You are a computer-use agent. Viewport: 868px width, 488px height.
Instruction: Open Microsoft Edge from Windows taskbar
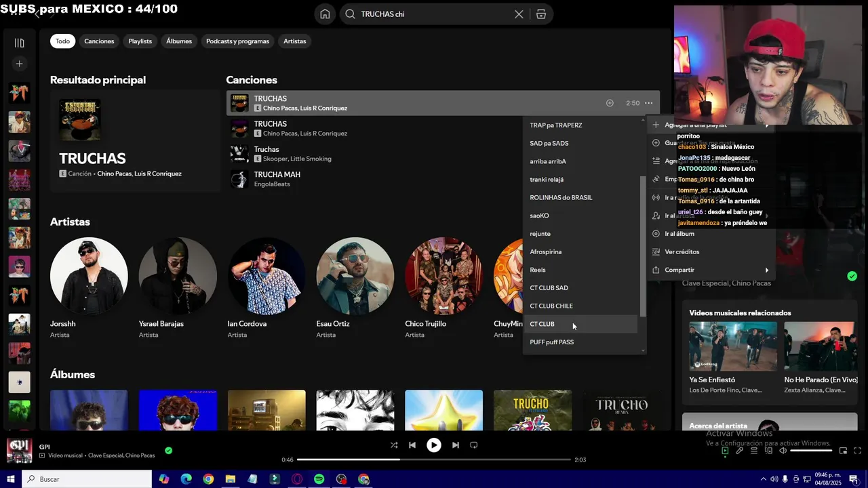point(186,479)
